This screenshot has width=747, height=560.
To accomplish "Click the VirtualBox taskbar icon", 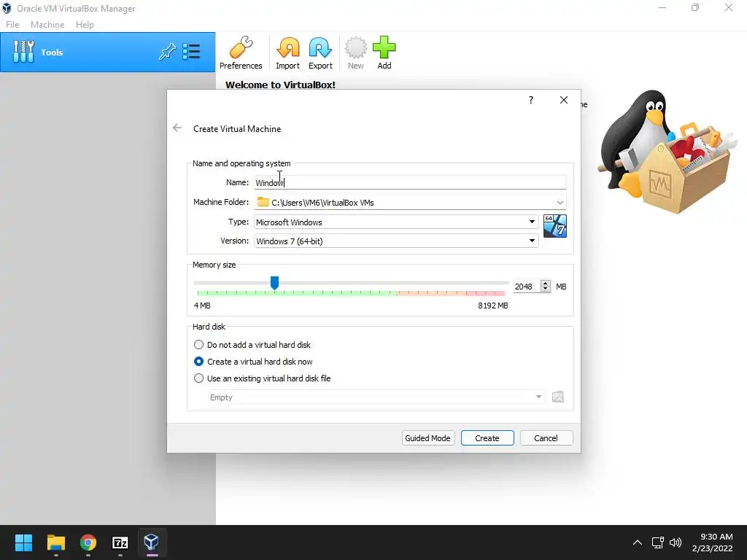I will click(x=152, y=542).
